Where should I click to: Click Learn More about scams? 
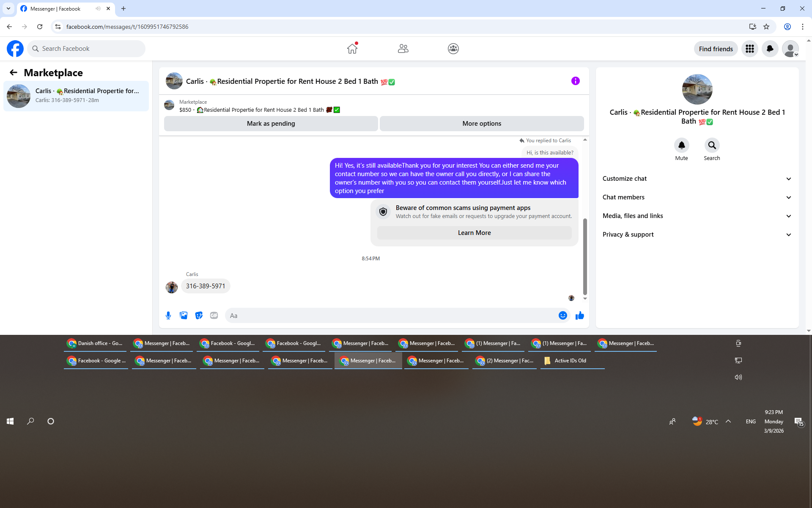pos(474,233)
